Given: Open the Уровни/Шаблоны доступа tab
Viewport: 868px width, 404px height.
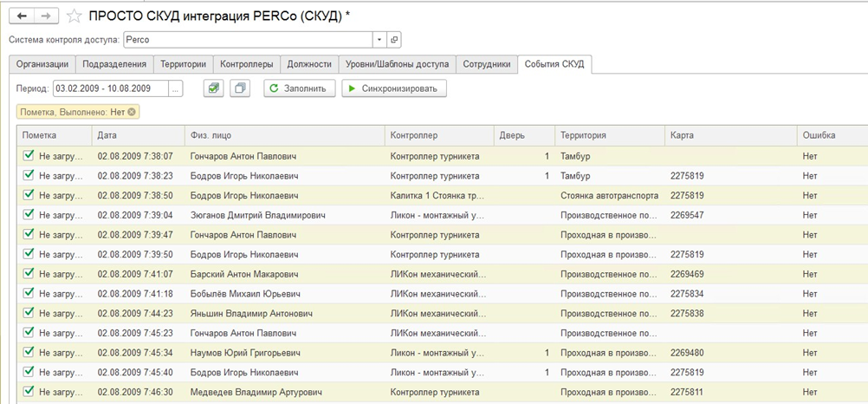Looking at the screenshot, I should pyautogui.click(x=397, y=64).
